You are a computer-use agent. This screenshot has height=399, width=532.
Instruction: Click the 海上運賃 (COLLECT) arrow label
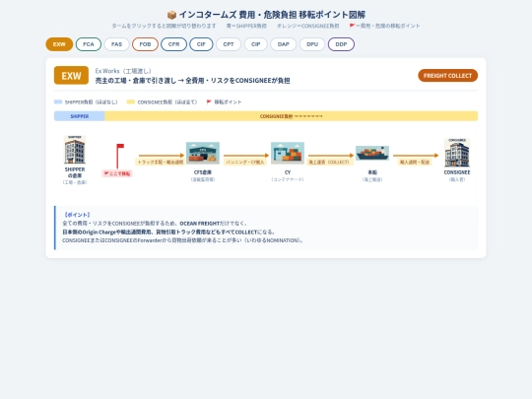click(x=329, y=163)
